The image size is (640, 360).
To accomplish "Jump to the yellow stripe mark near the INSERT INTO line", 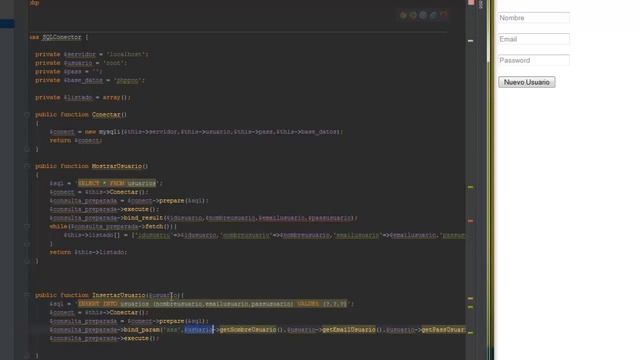I will (x=471, y=307).
